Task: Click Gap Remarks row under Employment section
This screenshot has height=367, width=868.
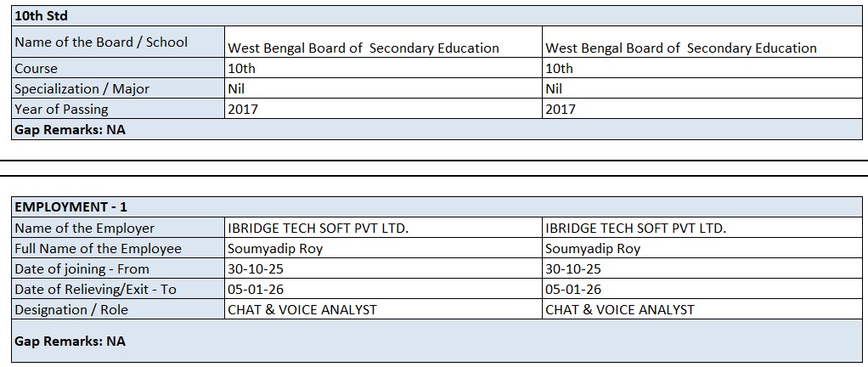Action: coord(70,341)
